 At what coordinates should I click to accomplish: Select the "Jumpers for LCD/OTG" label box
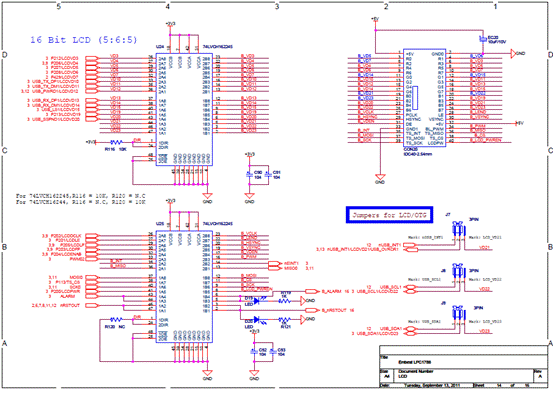click(x=389, y=215)
